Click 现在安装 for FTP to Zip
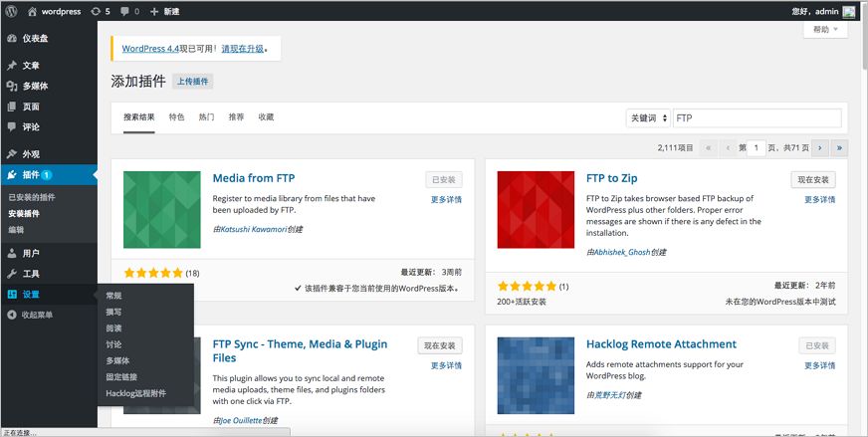 pyautogui.click(x=813, y=179)
